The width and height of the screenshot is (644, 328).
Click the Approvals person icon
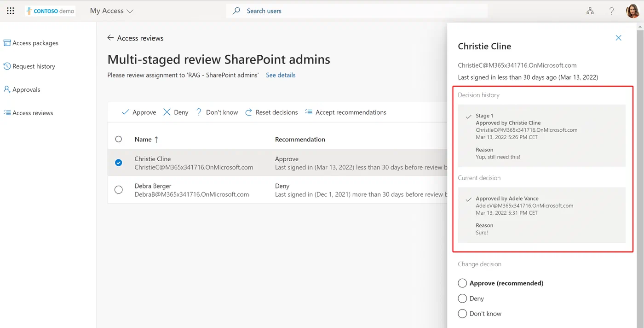(7, 89)
